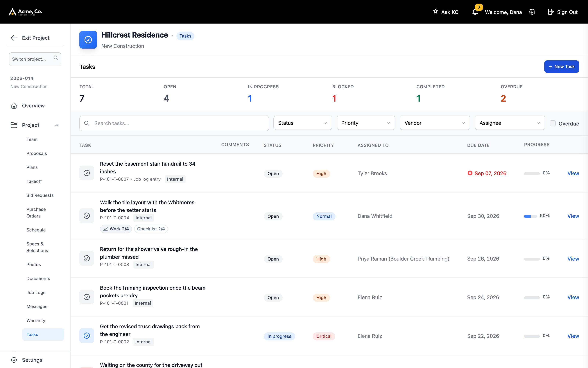Image resolution: width=588 pixels, height=368 pixels.
Task: Open the Status filter dropdown
Action: [302, 123]
